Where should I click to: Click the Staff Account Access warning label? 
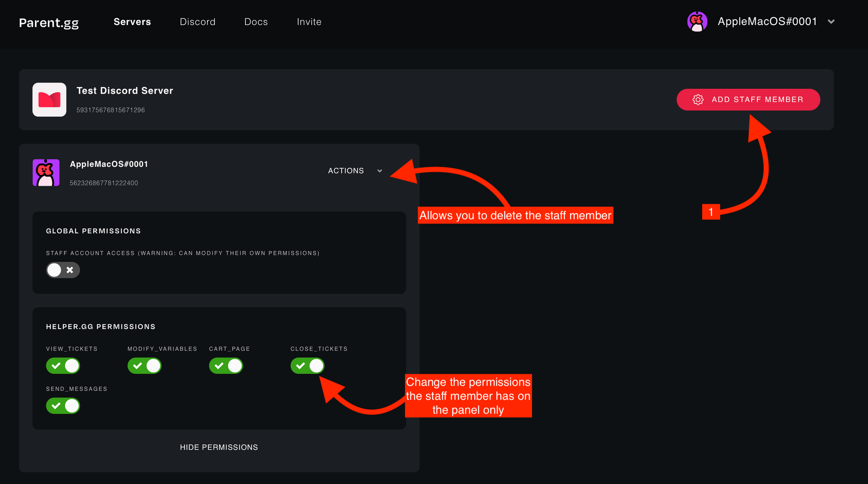(x=183, y=253)
